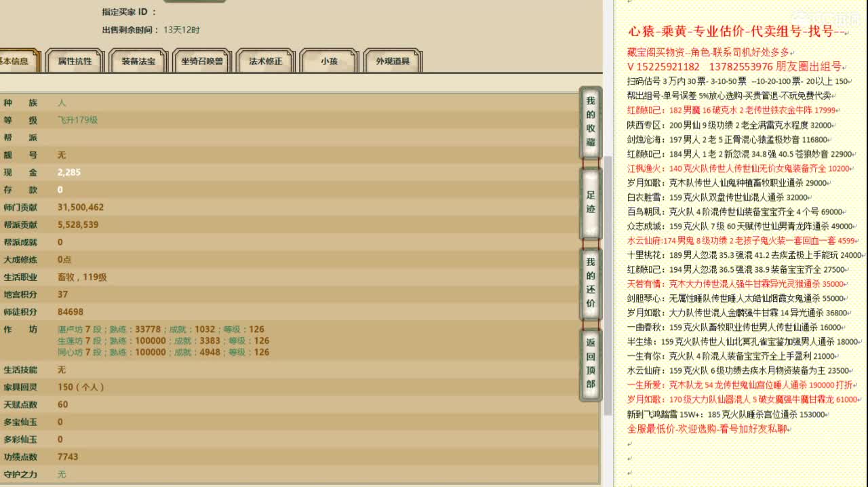Click the 飞升179级 level value
This screenshot has height=487, width=868.
(78, 120)
